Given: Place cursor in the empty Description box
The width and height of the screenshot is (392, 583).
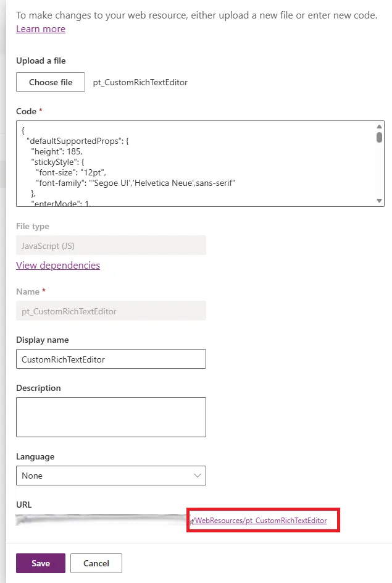Looking at the screenshot, I should (111, 416).
